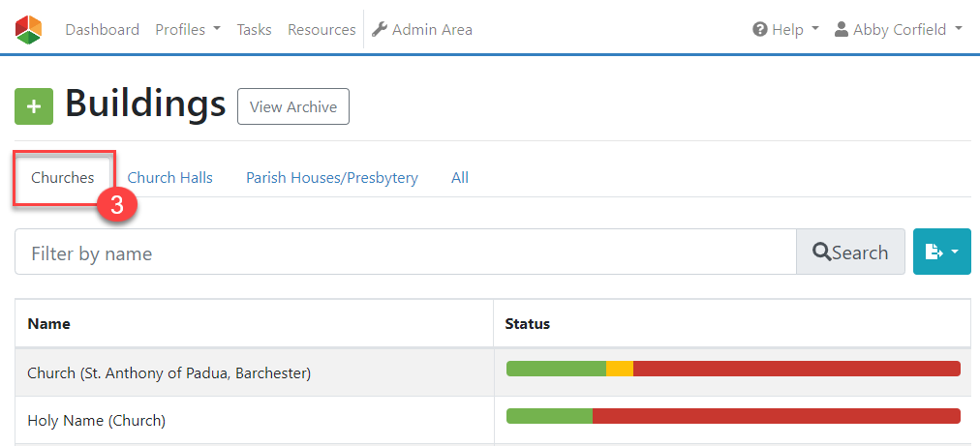Click the green plus add building button
This screenshot has height=446, width=980.
click(34, 106)
